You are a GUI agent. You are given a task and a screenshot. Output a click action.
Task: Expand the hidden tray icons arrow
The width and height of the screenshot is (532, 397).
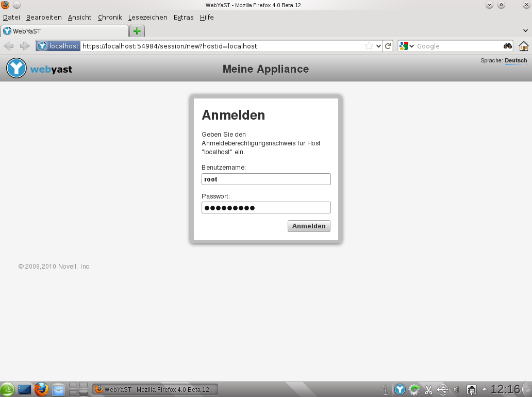pyautogui.click(x=484, y=389)
